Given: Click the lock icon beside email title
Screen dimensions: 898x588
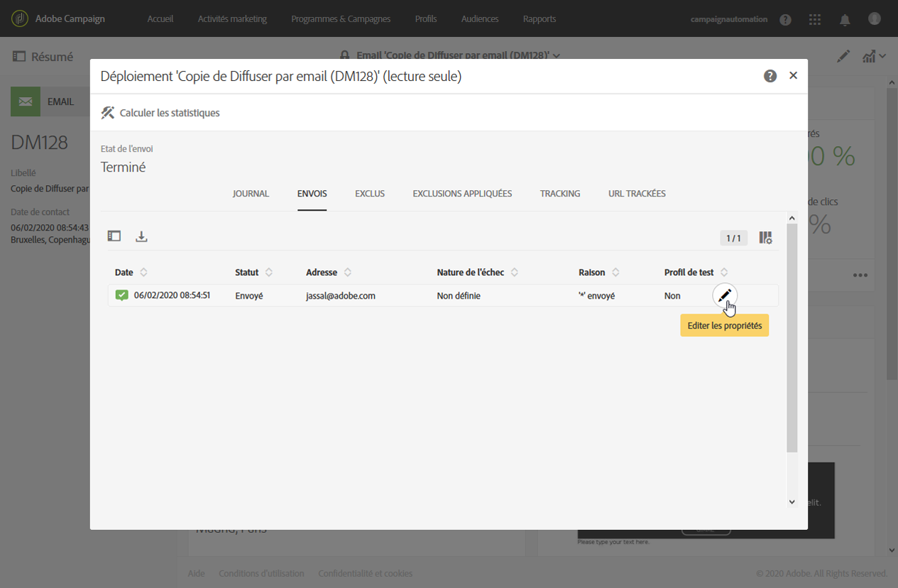Looking at the screenshot, I should coord(345,55).
